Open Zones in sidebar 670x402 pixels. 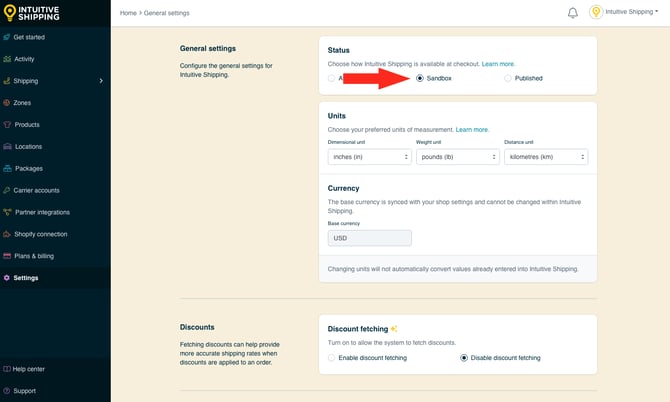coord(22,103)
